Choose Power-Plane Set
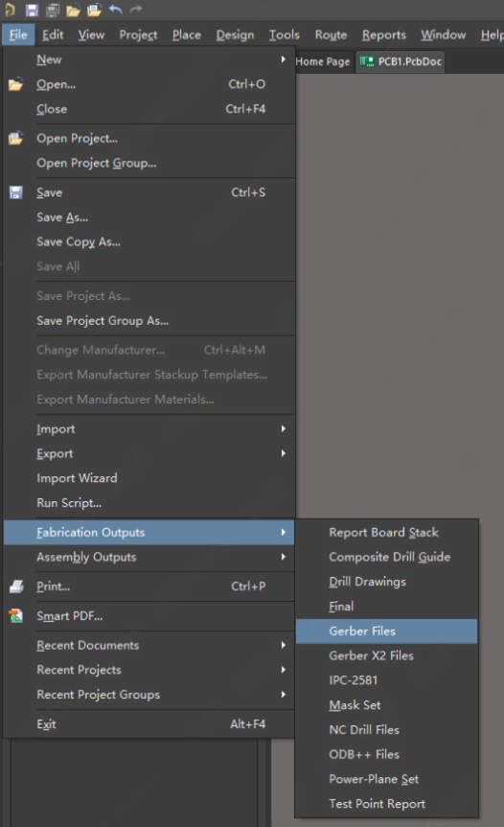The image size is (504, 827). click(x=386, y=779)
